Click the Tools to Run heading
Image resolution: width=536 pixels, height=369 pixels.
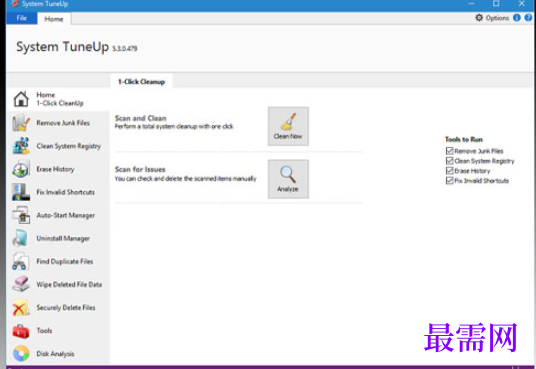464,139
